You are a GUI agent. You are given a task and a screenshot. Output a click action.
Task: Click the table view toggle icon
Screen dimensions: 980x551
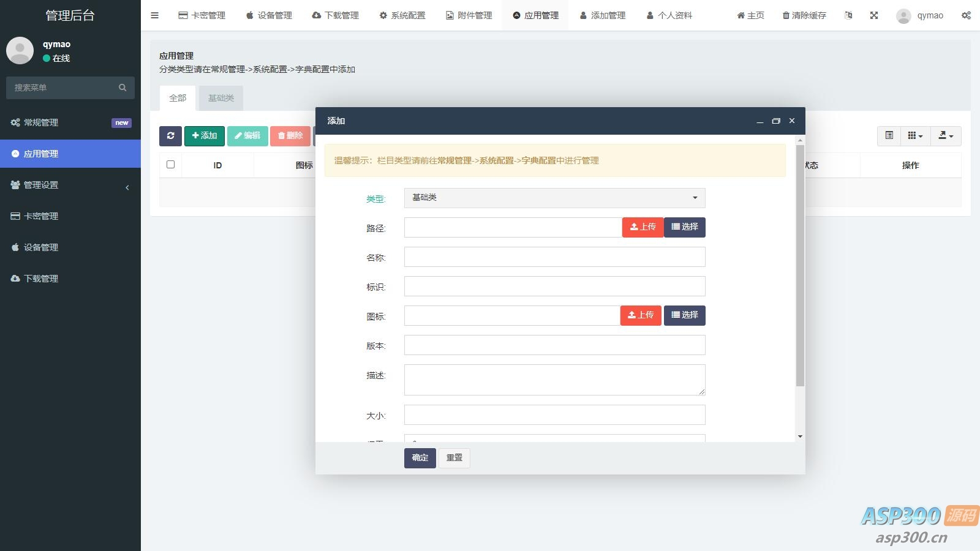pyautogui.click(x=889, y=136)
